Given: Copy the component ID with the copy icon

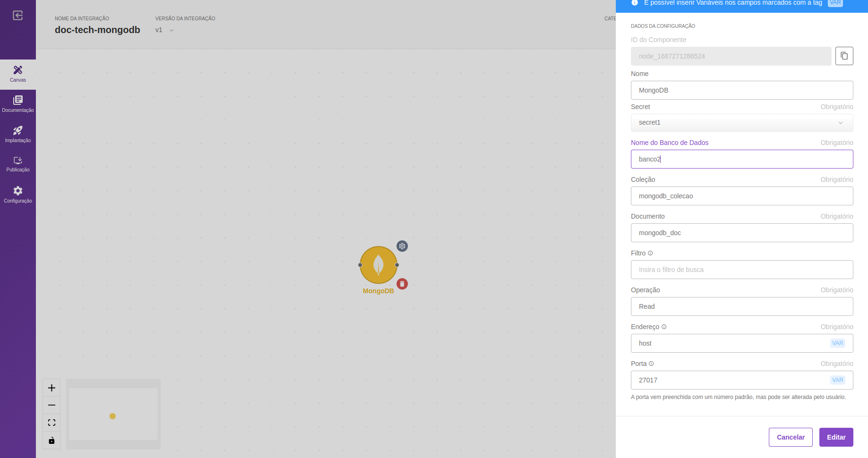Looking at the screenshot, I should coord(844,56).
